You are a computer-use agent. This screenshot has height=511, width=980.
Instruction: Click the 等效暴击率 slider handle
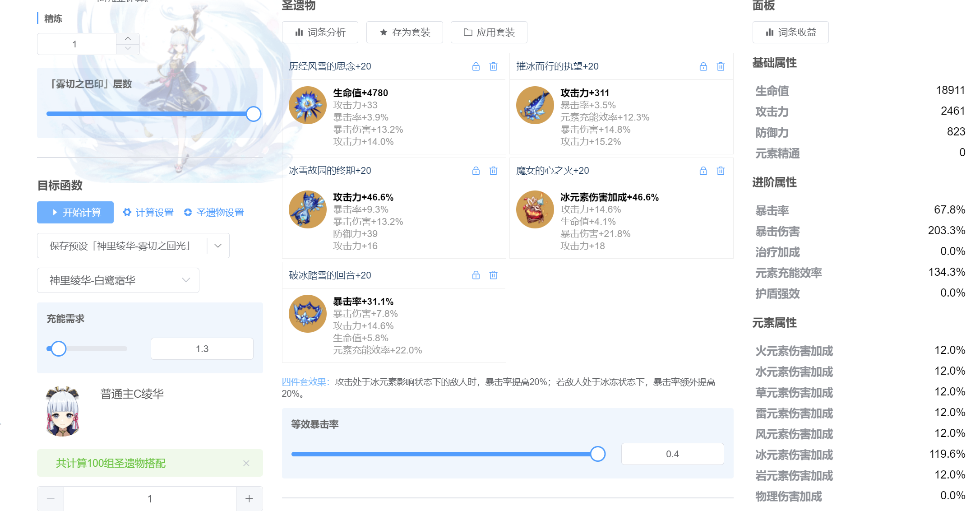(598, 454)
